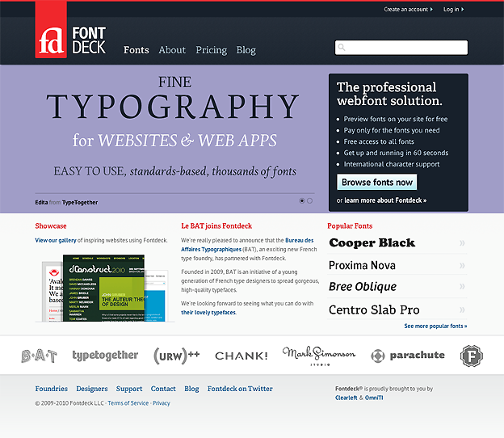Click the search input field

[401, 48]
